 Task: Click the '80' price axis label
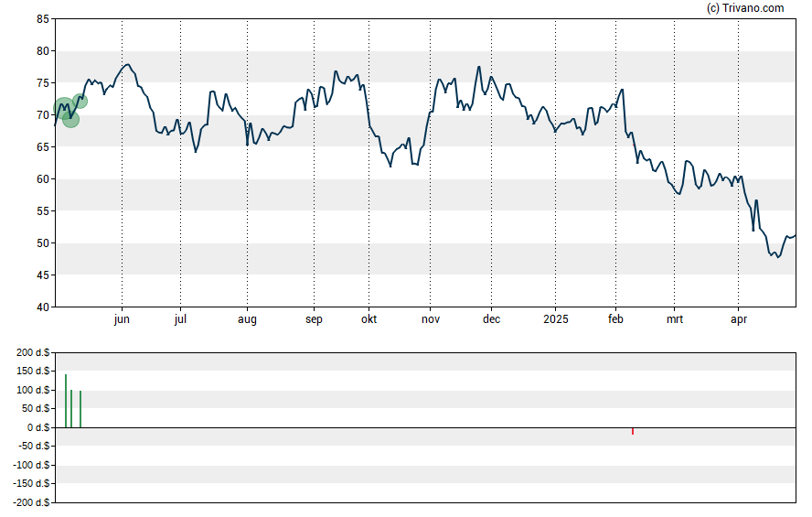(43, 51)
